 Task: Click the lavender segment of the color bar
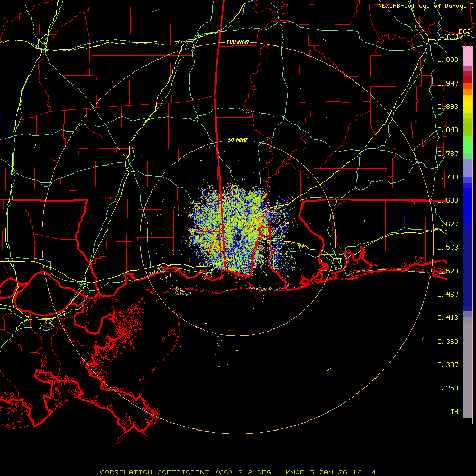point(467,168)
